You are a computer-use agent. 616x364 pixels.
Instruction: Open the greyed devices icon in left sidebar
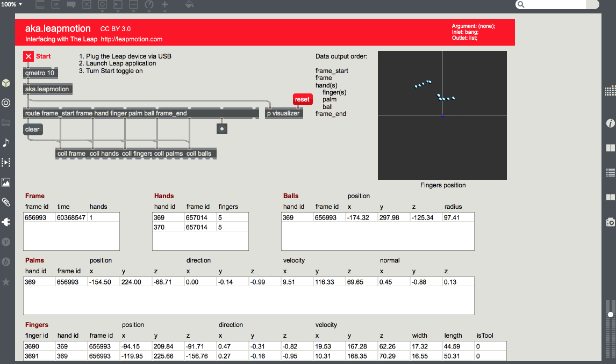pos(6,123)
